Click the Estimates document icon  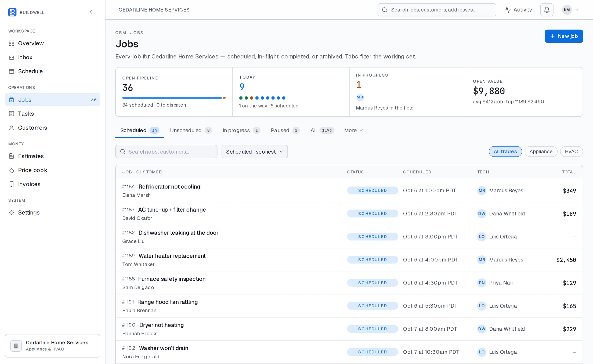[12, 156]
